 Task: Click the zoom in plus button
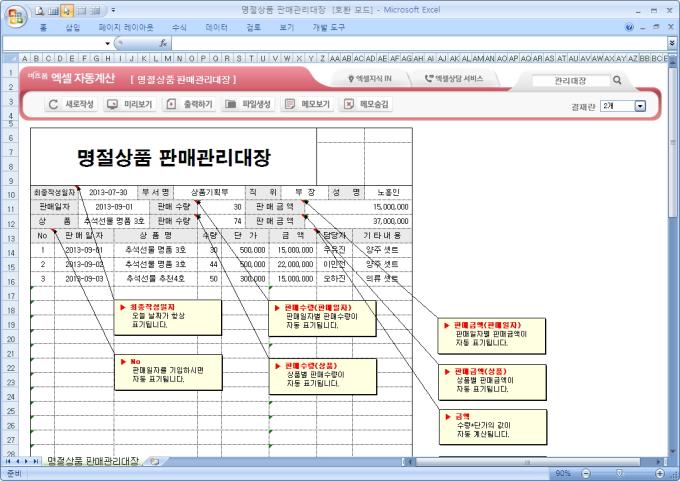click(x=660, y=473)
